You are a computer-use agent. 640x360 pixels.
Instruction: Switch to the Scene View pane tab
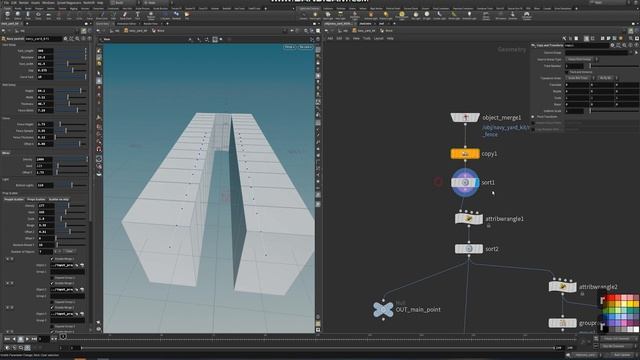(x=102, y=24)
